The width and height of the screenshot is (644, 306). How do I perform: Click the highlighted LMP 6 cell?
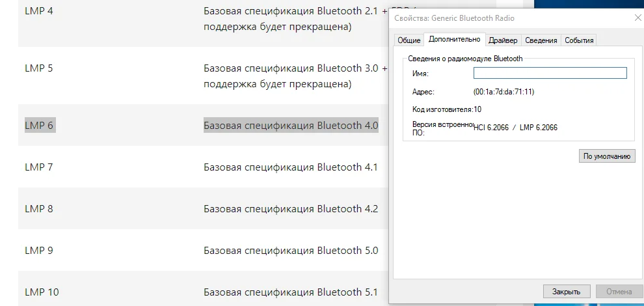(40, 126)
